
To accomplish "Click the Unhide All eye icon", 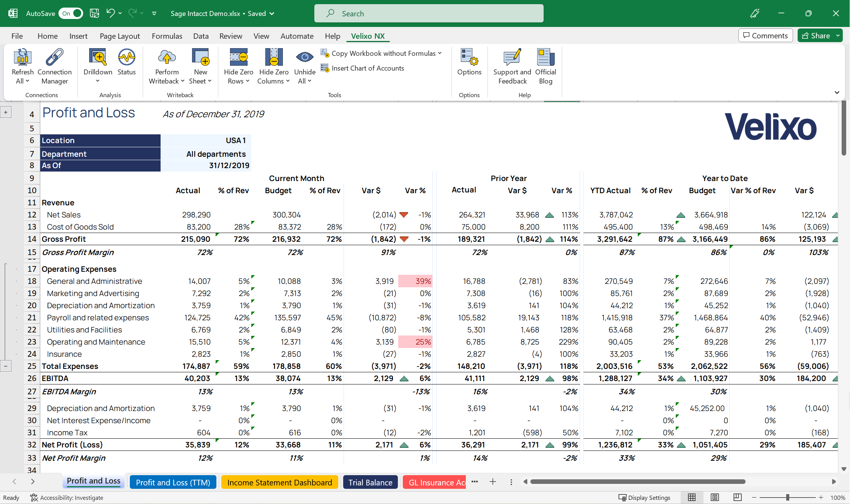I will 304,57.
